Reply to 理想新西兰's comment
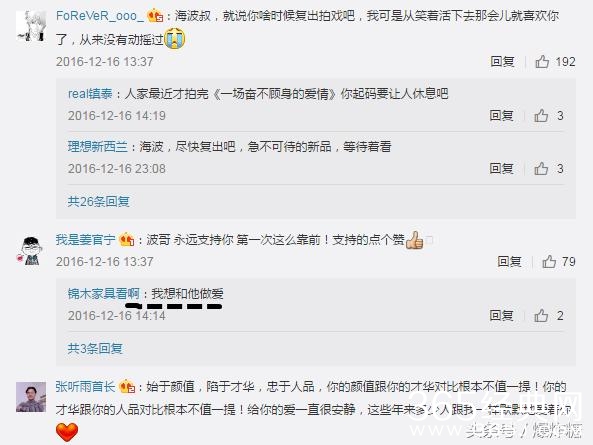 pyautogui.click(x=501, y=168)
